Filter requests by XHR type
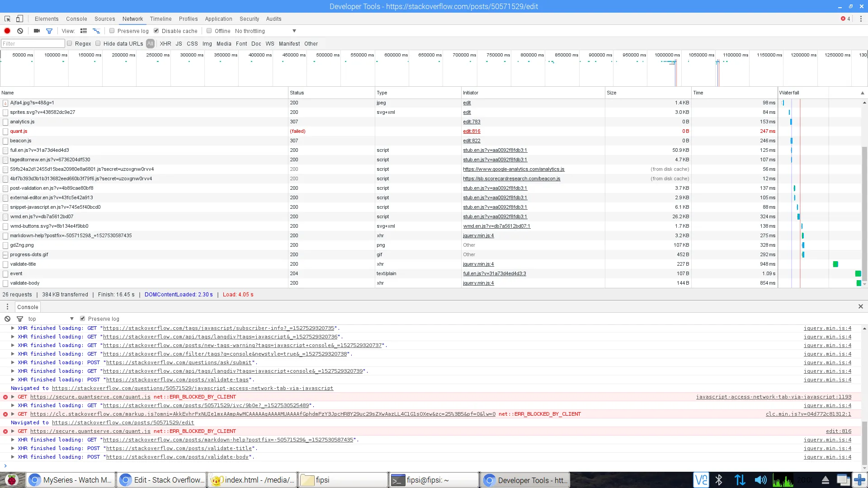The height and width of the screenshot is (488, 868). (165, 43)
